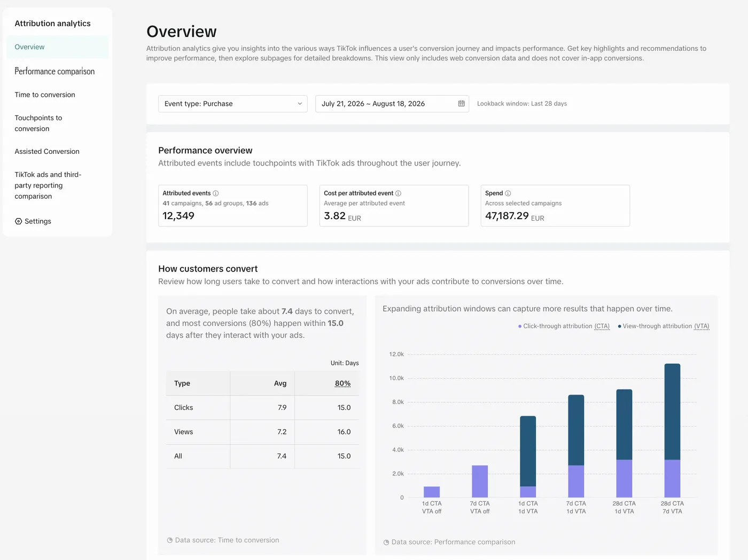The width and height of the screenshot is (748, 560).
Task: Click dark VTA segment of 28d CTA 7d VTA bar
Action: 672,411
